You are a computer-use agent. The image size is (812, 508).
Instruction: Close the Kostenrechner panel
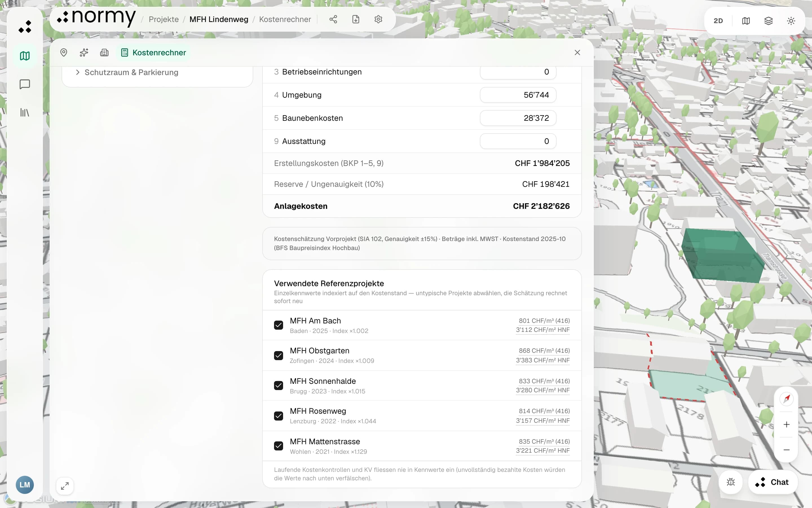(577, 52)
